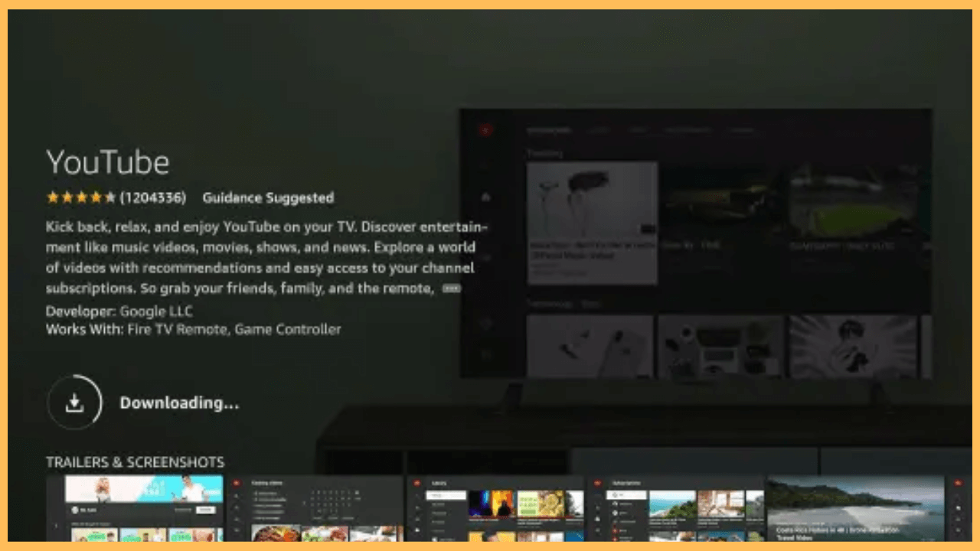Image resolution: width=980 pixels, height=551 pixels.
Task: Click the Home icon in the preview sidebar
Action: pyautogui.click(x=486, y=197)
